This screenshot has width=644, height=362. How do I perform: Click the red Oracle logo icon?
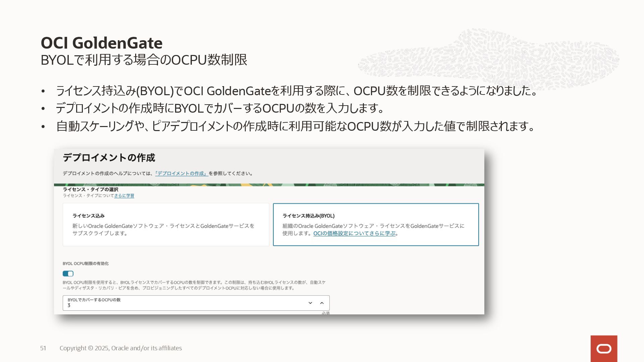click(x=604, y=349)
